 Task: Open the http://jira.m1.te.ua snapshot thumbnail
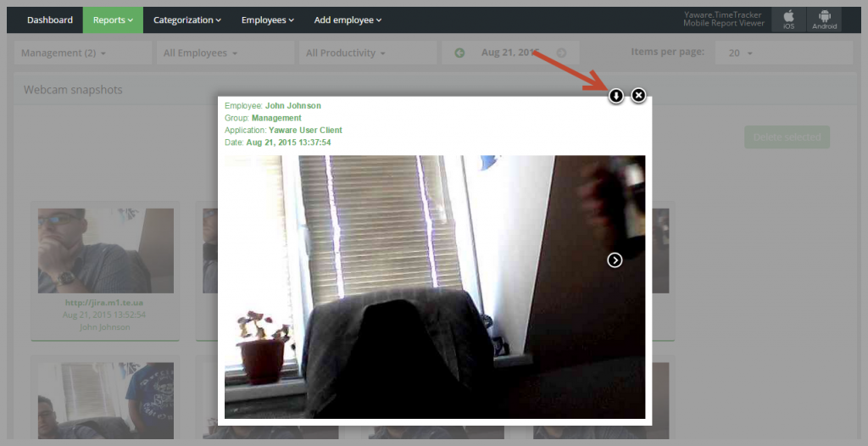point(106,250)
